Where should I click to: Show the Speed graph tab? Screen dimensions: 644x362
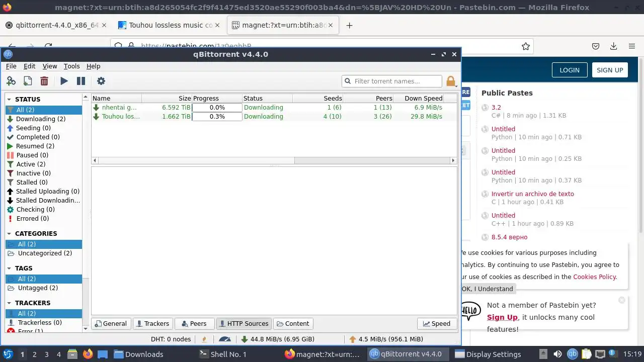[x=437, y=324]
